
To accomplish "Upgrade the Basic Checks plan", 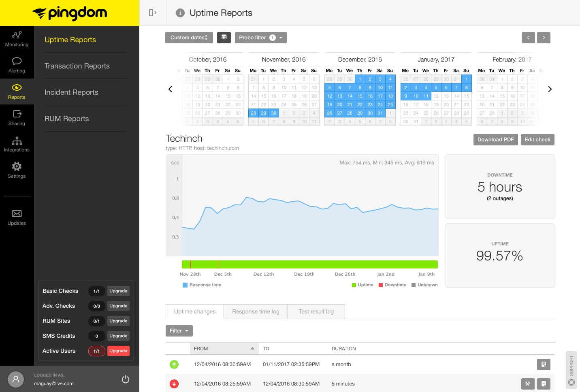I will [118, 291].
